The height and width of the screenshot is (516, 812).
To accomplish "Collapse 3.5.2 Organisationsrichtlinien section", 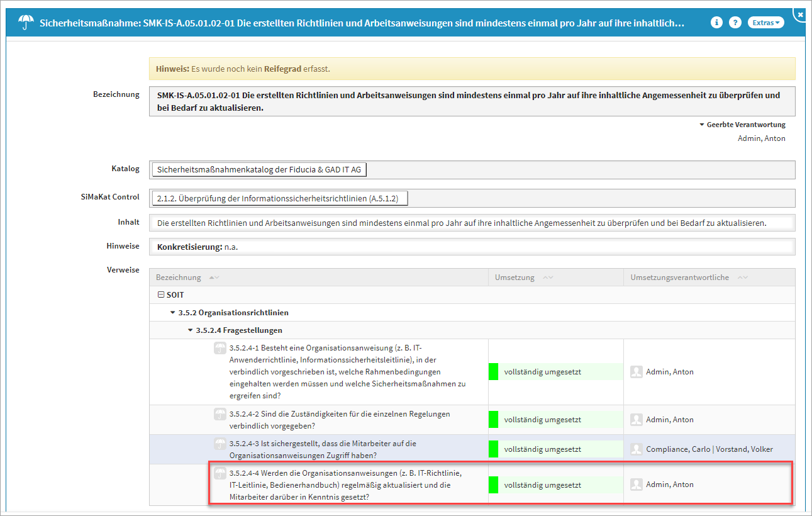I will (173, 313).
